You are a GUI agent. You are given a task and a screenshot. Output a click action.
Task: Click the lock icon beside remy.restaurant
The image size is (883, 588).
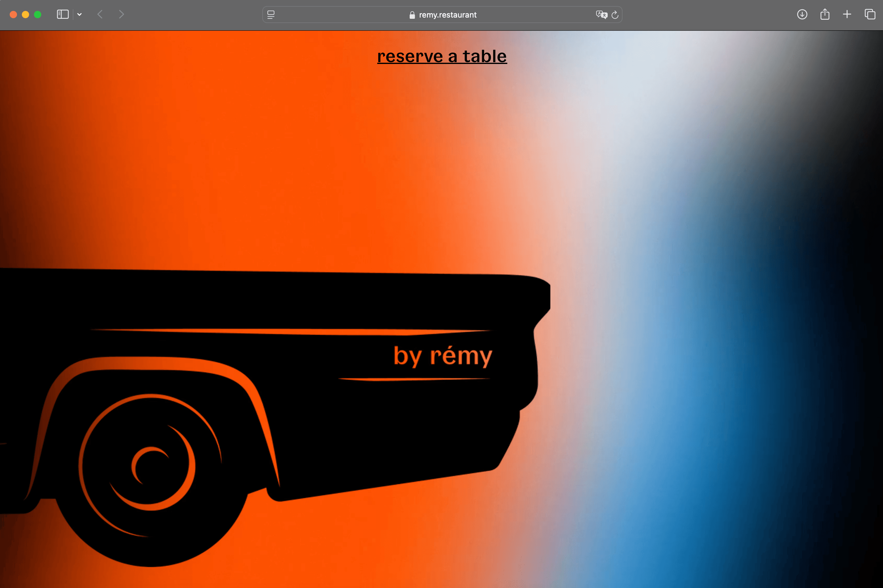pos(412,15)
